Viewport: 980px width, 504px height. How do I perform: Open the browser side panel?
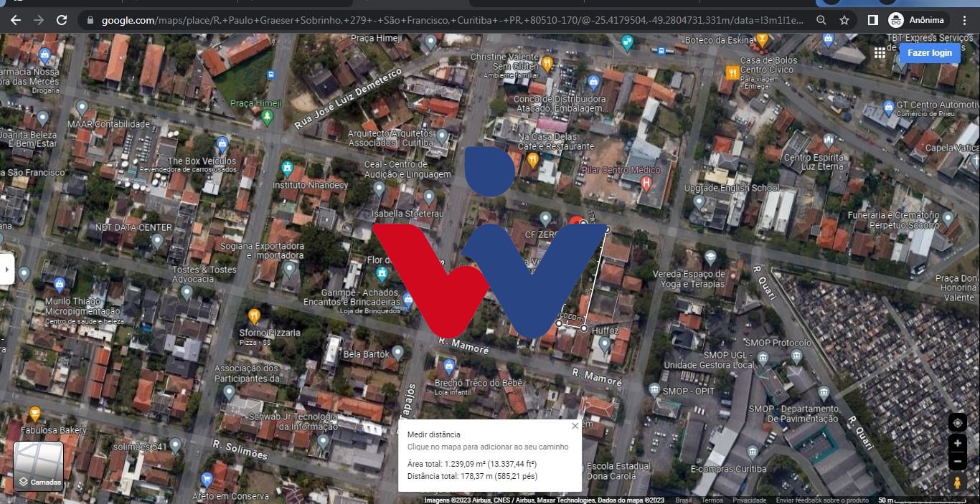coord(872,20)
